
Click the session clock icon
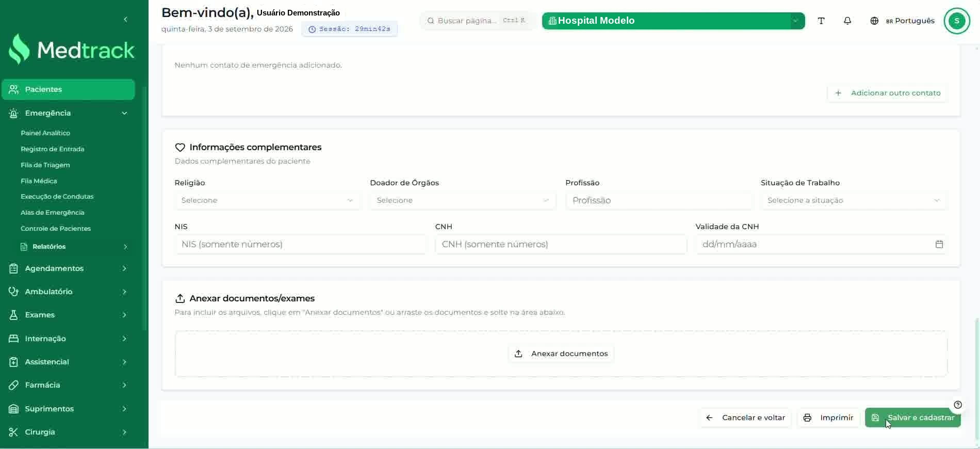coord(312,29)
